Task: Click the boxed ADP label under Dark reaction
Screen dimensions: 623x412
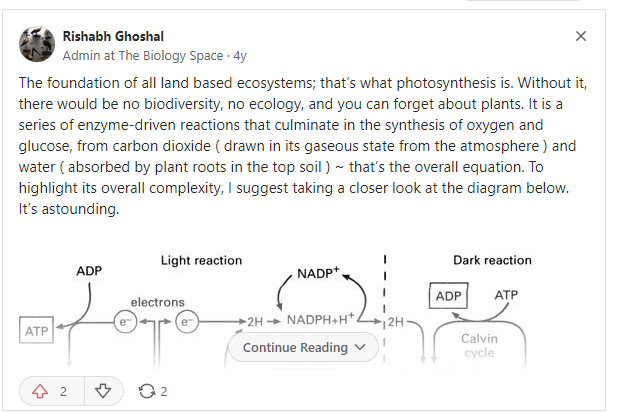Action: pos(446,296)
